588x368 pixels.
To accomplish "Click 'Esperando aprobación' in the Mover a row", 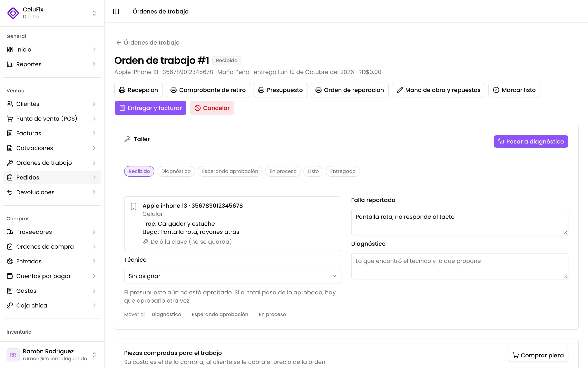I will (x=220, y=314).
